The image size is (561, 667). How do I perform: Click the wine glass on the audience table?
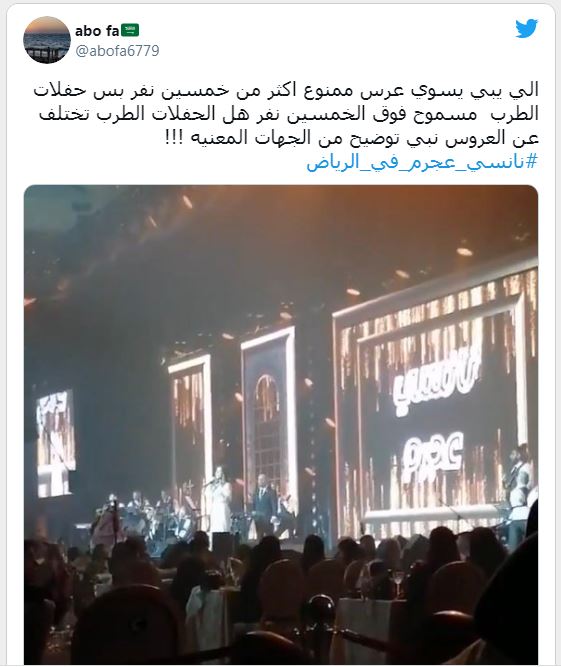[x=398, y=581]
